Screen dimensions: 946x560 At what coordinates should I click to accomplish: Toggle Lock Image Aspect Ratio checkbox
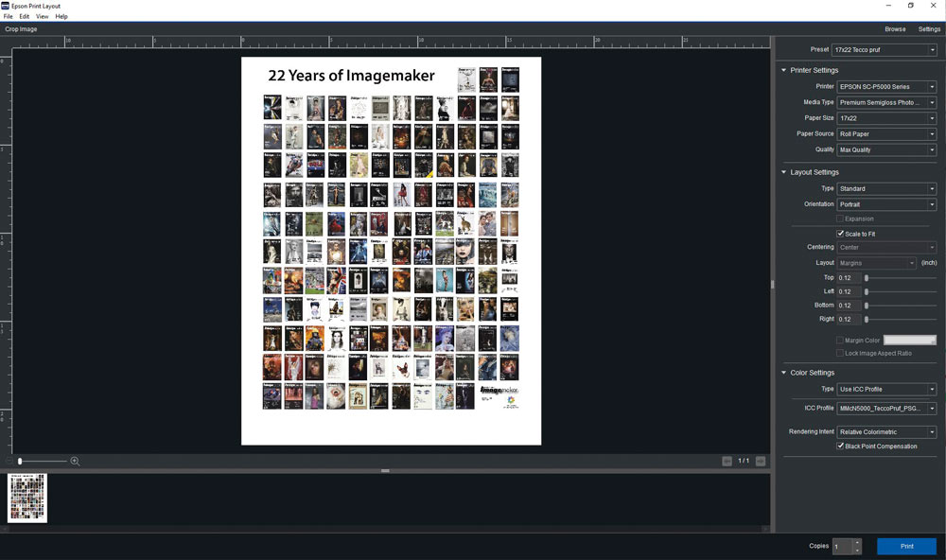pyautogui.click(x=840, y=353)
